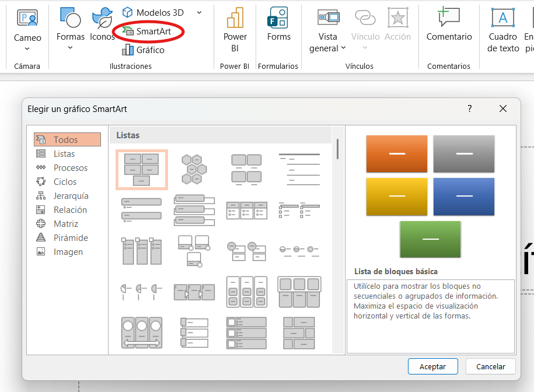
Task: Expand the Vista general dropdown chevron
Action: (x=343, y=48)
